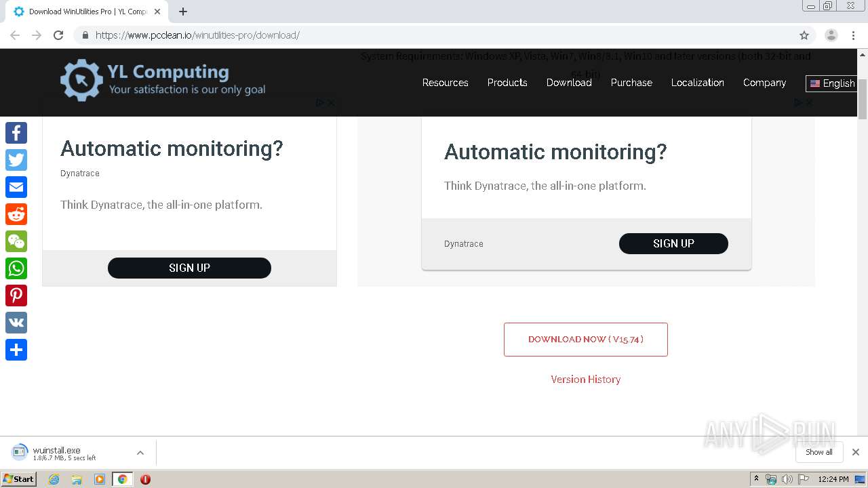Share the page on Twitter
This screenshot has width=868, height=488.
point(16,160)
